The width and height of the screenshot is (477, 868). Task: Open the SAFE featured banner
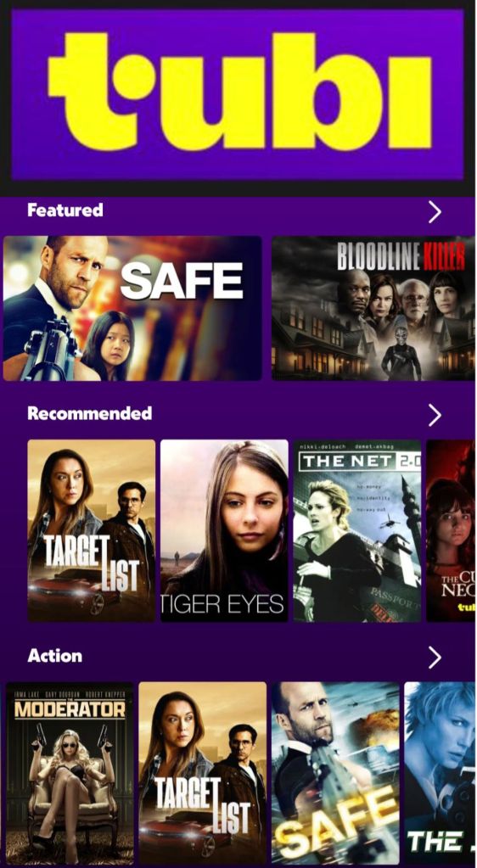coord(132,308)
